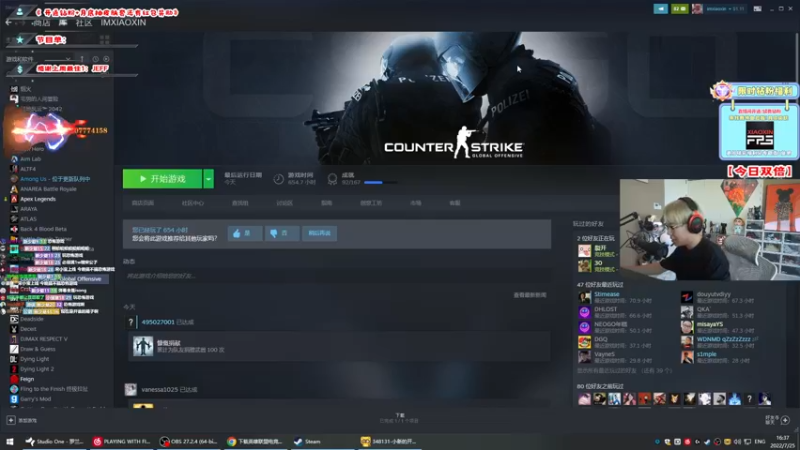
Task: Click the big picture mode icon
Action: (x=758, y=9)
